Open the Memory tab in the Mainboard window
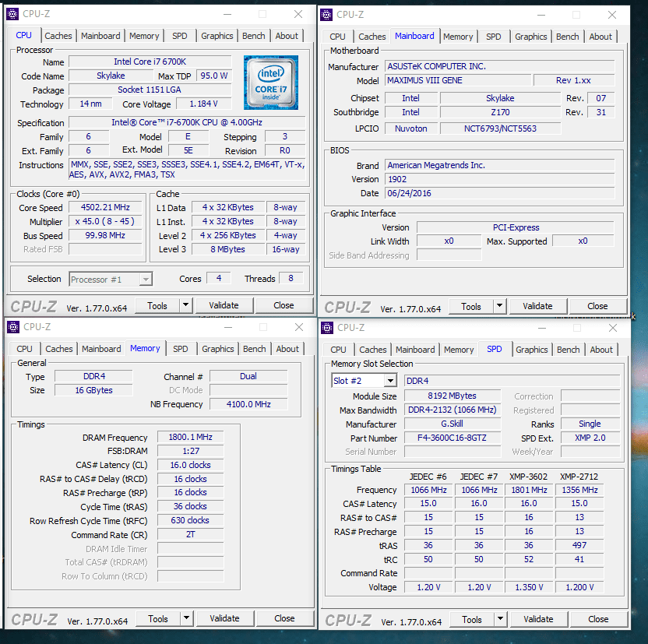Image resolution: width=648 pixels, height=644 pixels. 458,37
